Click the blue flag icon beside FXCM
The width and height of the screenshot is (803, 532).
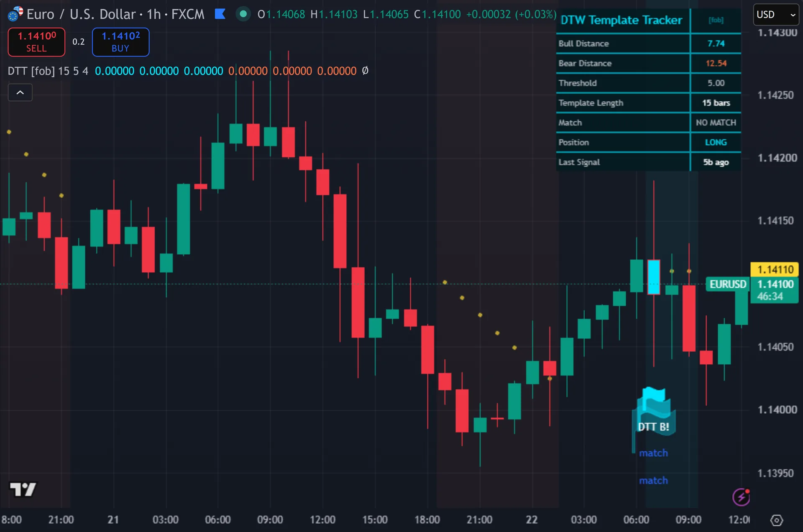point(220,14)
